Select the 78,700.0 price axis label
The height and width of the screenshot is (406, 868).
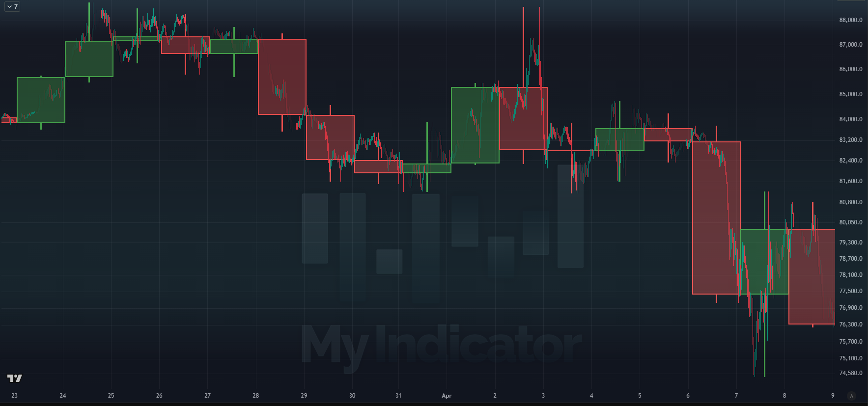pyautogui.click(x=851, y=259)
